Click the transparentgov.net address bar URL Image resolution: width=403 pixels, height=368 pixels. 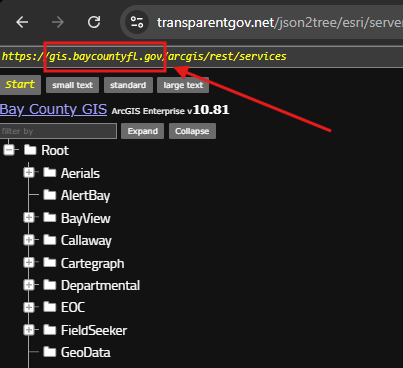tap(279, 23)
